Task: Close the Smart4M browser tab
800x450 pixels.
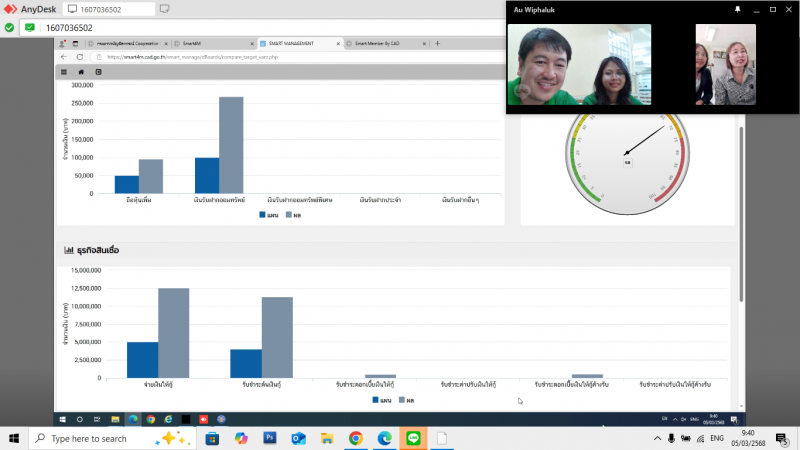Action: [x=252, y=44]
